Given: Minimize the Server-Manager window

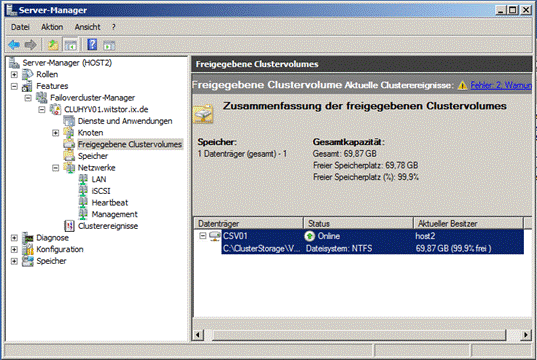Looking at the screenshot, I should tap(501, 10).
